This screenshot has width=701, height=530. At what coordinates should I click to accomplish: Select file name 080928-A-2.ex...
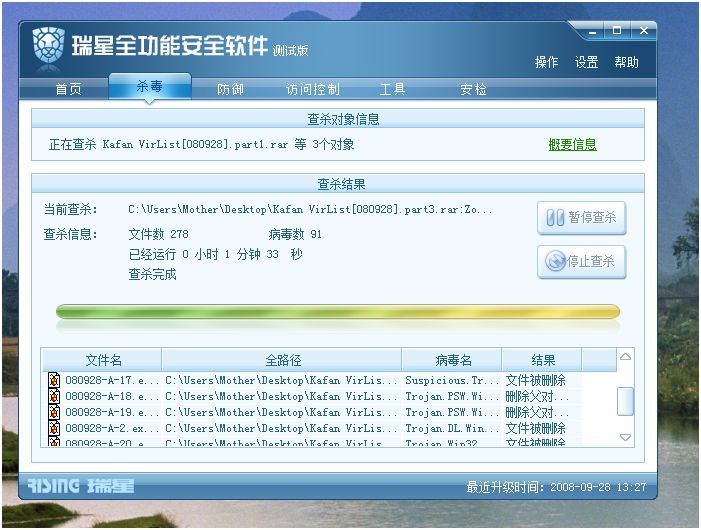(112, 428)
